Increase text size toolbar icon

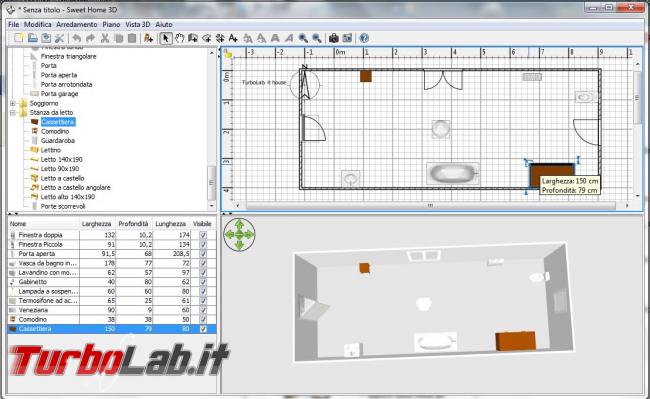click(x=248, y=38)
